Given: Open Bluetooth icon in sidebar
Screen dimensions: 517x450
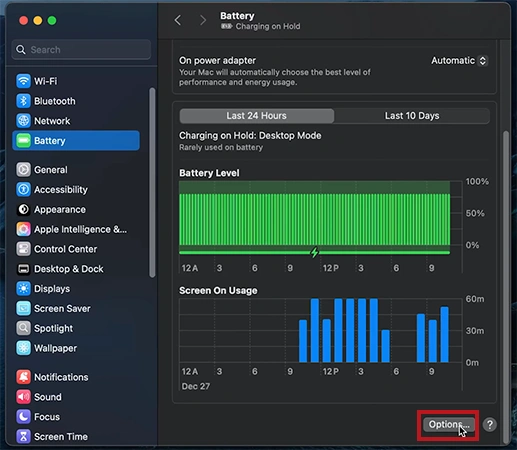Looking at the screenshot, I should [23, 101].
